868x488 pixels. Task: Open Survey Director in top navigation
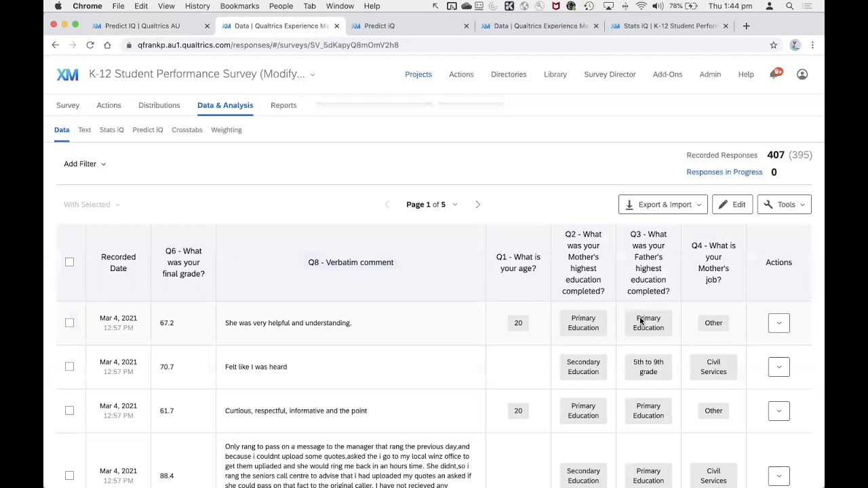tap(610, 75)
